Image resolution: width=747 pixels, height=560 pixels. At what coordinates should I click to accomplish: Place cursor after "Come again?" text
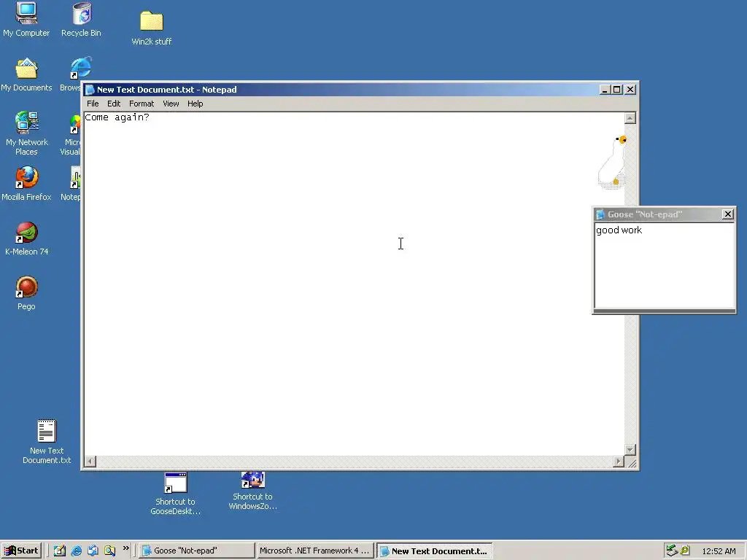pos(151,117)
